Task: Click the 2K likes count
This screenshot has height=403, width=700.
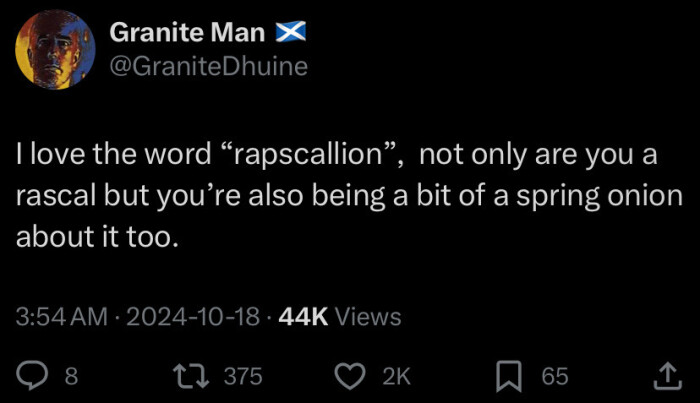Action: [396, 376]
